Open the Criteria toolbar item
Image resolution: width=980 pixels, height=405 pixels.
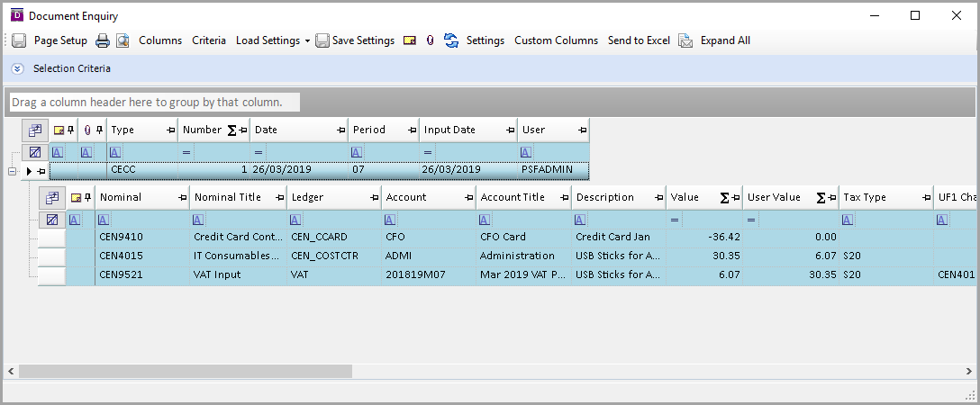[209, 40]
